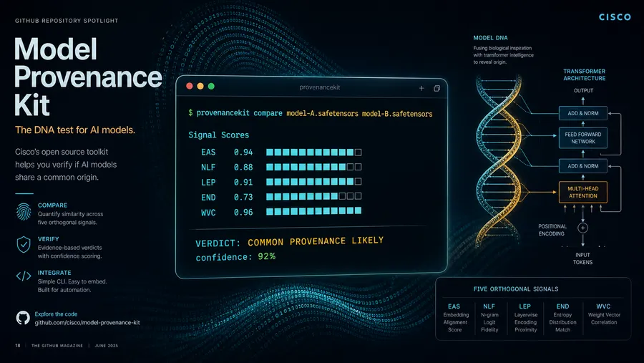Click the END value 0.73

(243, 198)
